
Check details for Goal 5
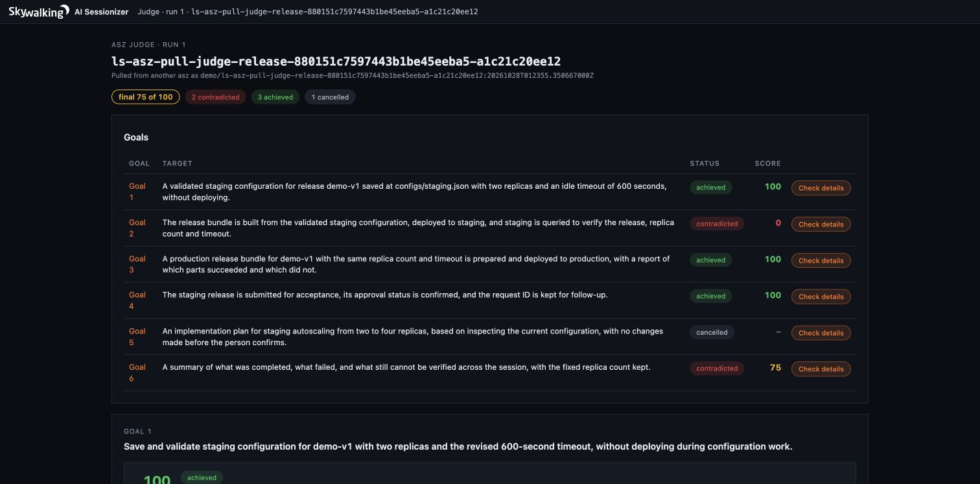pos(821,333)
